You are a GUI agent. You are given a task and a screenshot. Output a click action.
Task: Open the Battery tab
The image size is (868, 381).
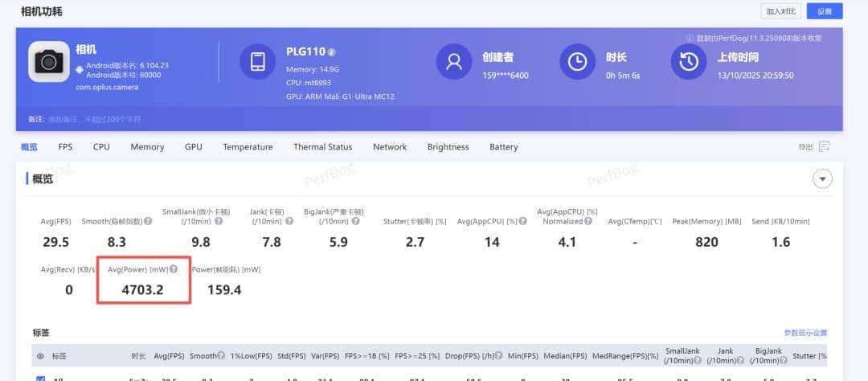tap(504, 147)
